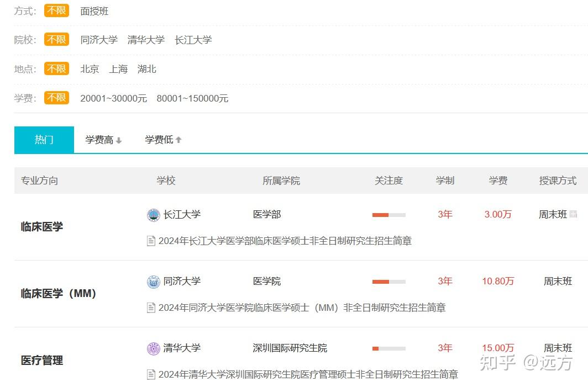Click the 3年 duration in 长江大学 row
Viewport: 588px width, 387px height.
tap(445, 215)
